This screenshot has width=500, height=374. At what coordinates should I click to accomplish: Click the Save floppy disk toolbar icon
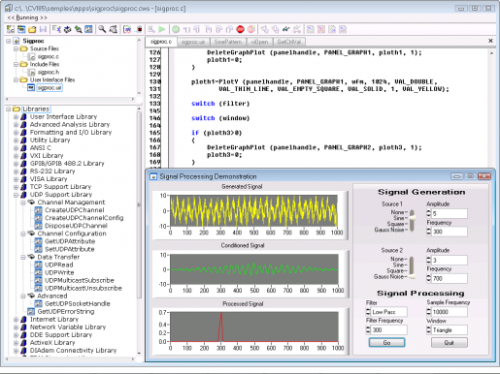[x=43, y=29]
